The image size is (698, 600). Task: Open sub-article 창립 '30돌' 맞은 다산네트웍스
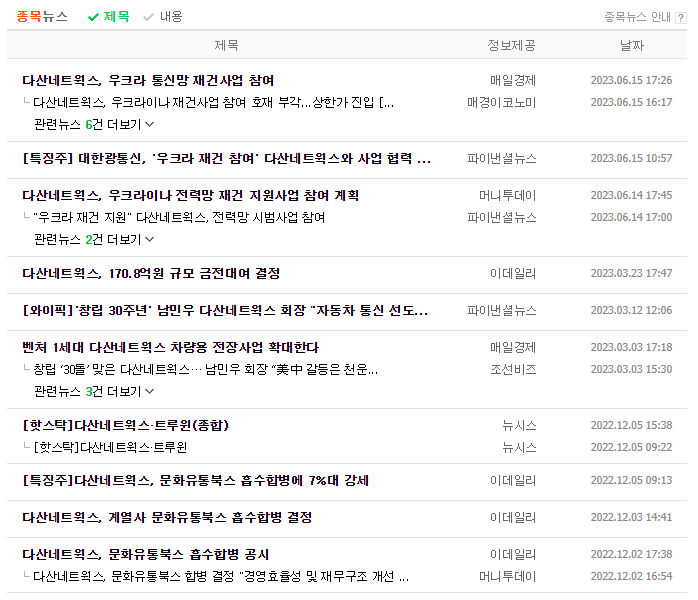pos(206,369)
